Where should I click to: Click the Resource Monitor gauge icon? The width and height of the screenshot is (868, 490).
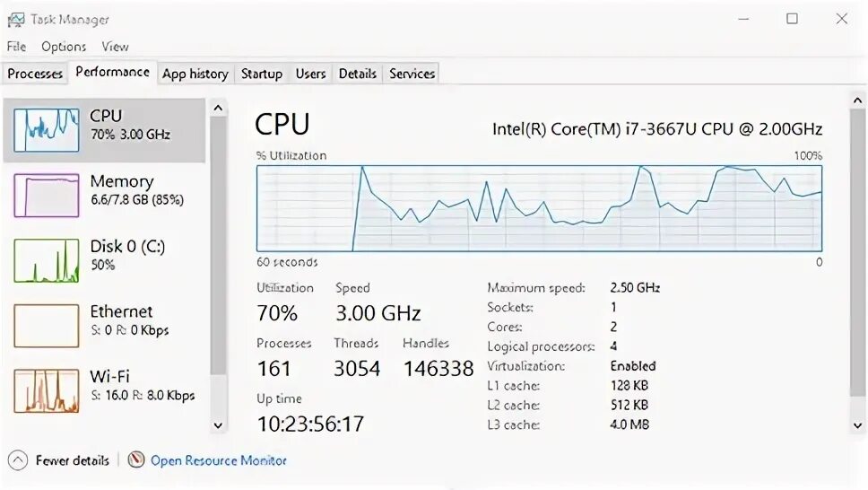click(136, 460)
